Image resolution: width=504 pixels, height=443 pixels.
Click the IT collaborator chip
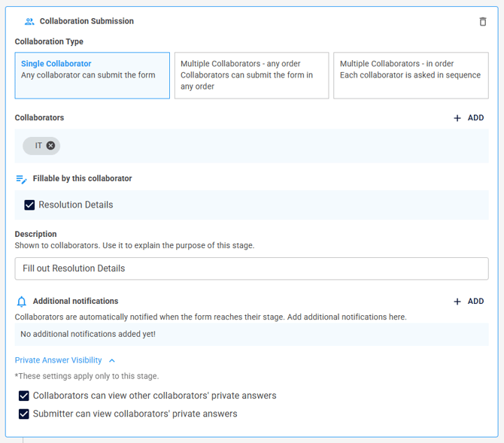41,146
